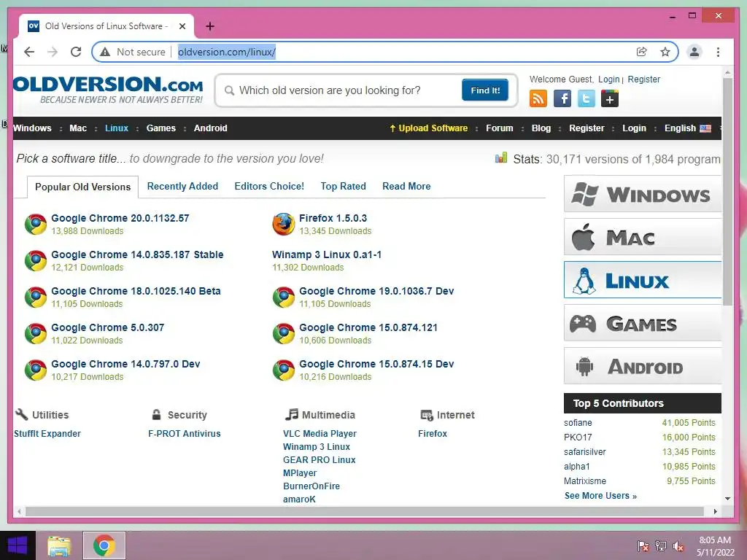Viewport: 747px width, 560px height.
Task: Open the Read More tab
Action: [406, 186]
